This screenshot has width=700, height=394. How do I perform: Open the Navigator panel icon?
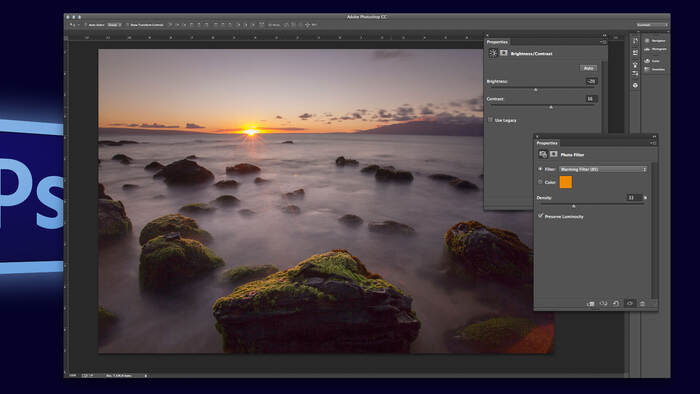click(647, 41)
